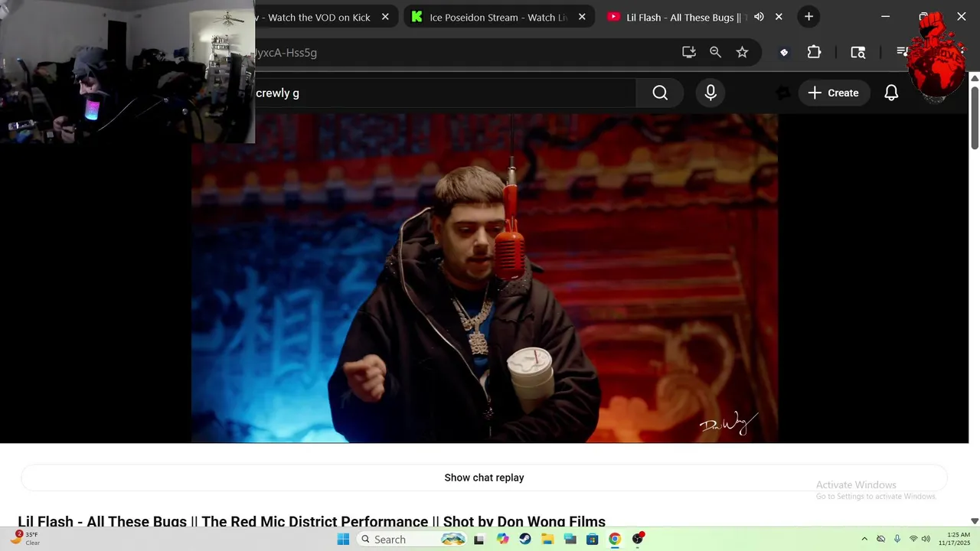Minimize the Chrome window
This screenshot has height=551, width=980.
tap(885, 17)
